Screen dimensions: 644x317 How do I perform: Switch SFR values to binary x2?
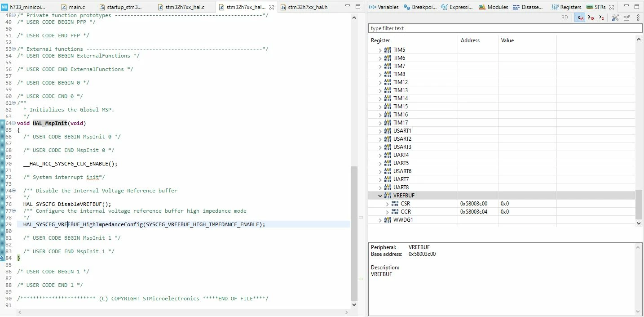[602, 18]
